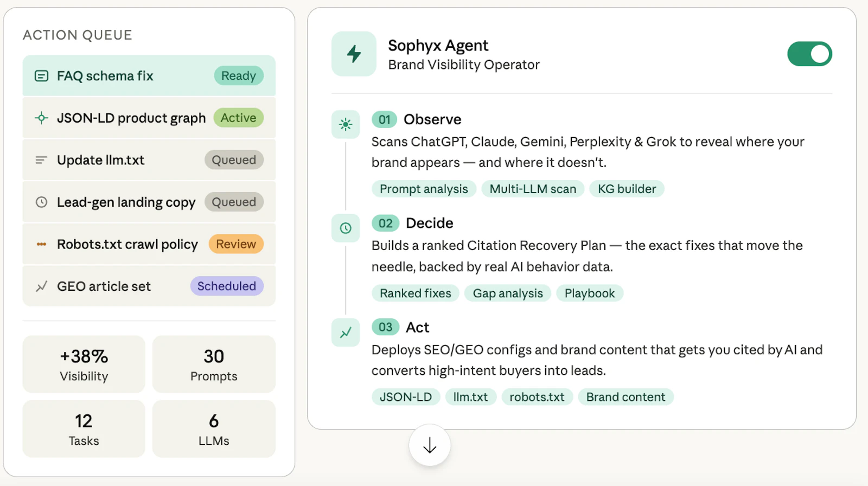868x486 pixels.
Task: Click the down arrow circular button
Action: tap(430, 445)
